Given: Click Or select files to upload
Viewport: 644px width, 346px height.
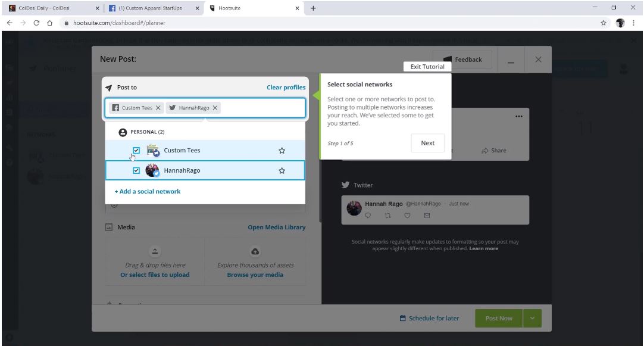Looking at the screenshot, I should [155, 275].
